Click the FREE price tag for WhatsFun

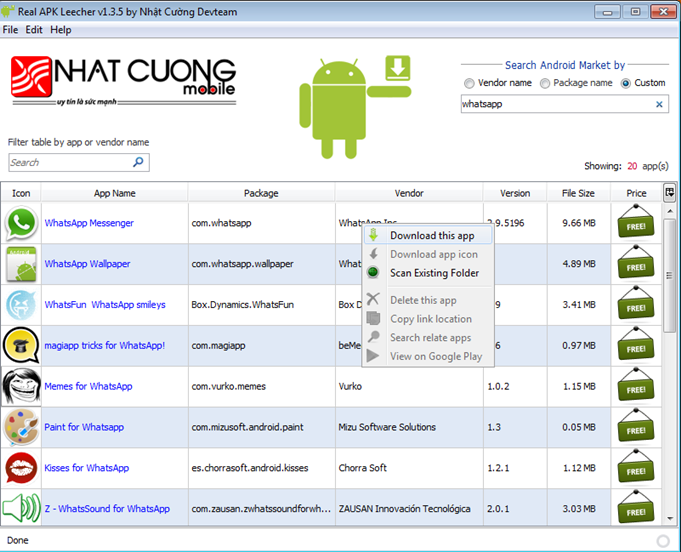[636, 304]
